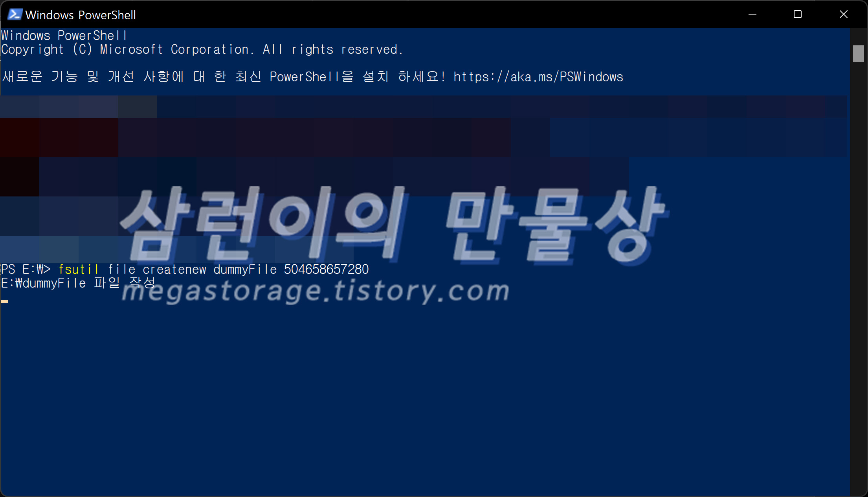868x497 pixels.
Task: Click the blinking cursor below the output
Action: tap(5, 301)
